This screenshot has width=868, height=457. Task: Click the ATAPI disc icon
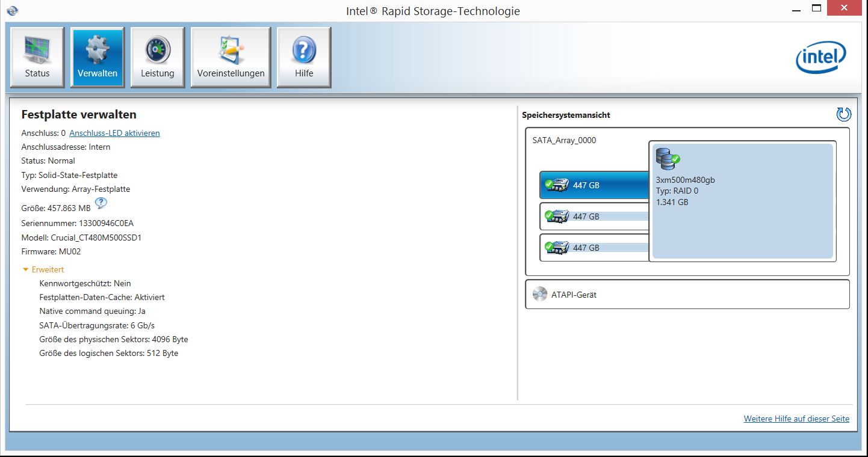(539, 295)
